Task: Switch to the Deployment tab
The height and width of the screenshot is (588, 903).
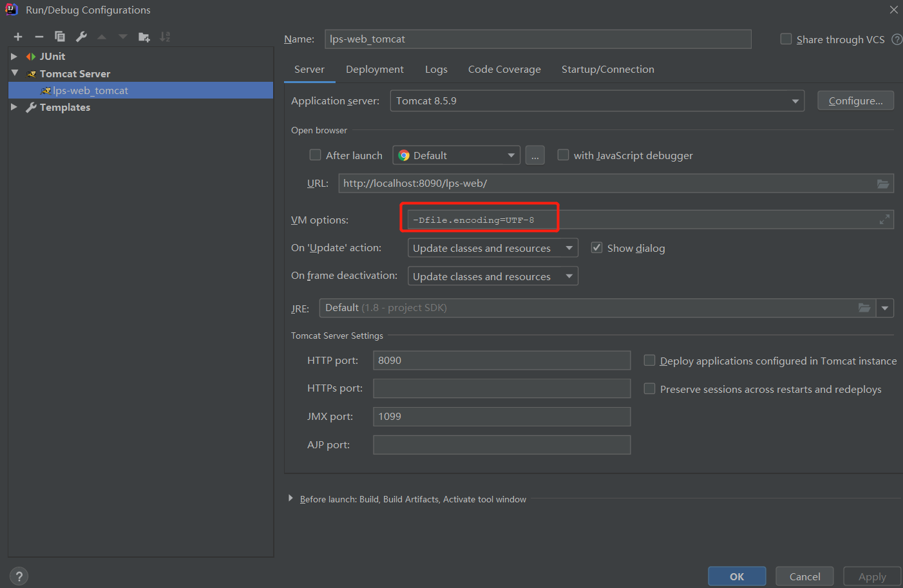Action: [375, 70]
